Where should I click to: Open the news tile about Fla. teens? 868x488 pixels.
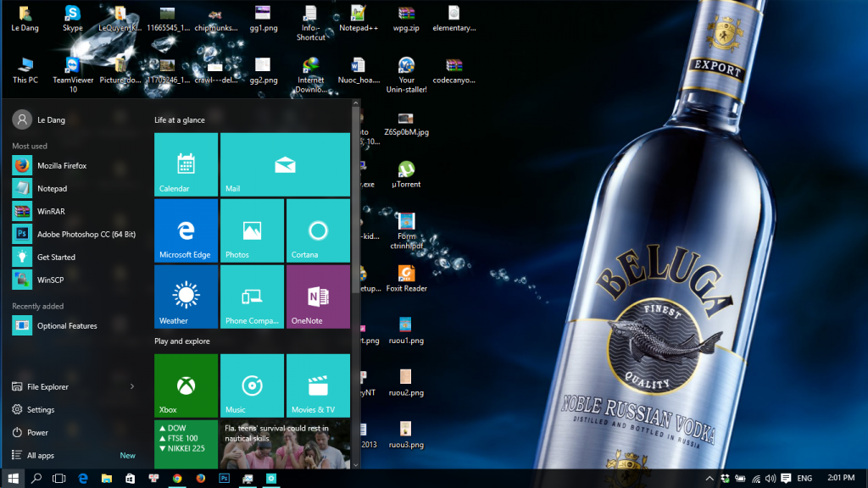tap(285, 444)
